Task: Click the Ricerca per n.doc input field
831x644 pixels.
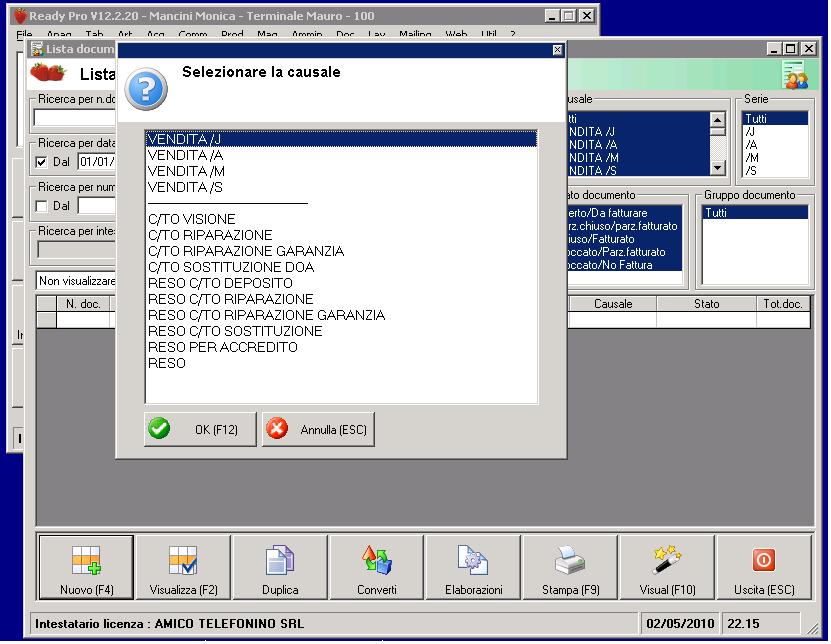Action: tap(75, 118)
